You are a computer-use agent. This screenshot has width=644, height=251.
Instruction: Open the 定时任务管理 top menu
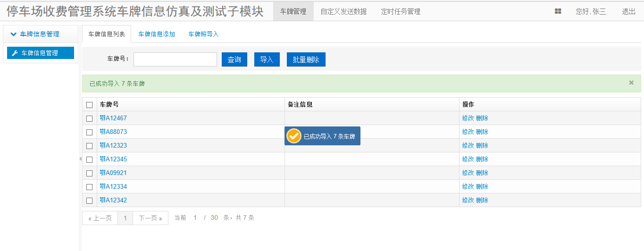click(x=401, y=11)
